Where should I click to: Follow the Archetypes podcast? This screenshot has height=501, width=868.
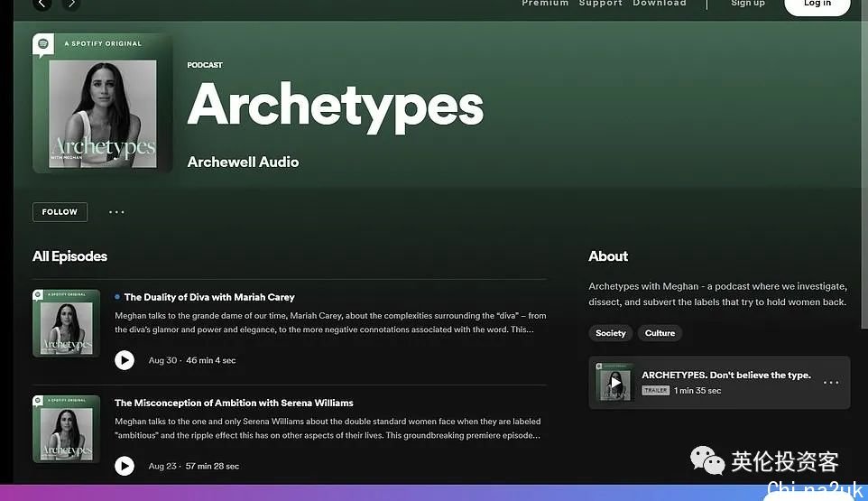pos(60,212)
